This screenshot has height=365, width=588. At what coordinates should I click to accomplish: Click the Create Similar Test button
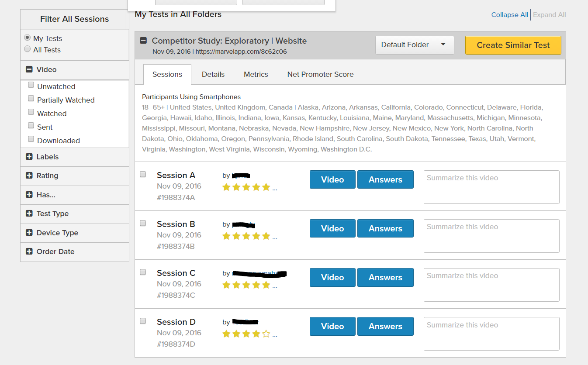[x=513, y=45]
